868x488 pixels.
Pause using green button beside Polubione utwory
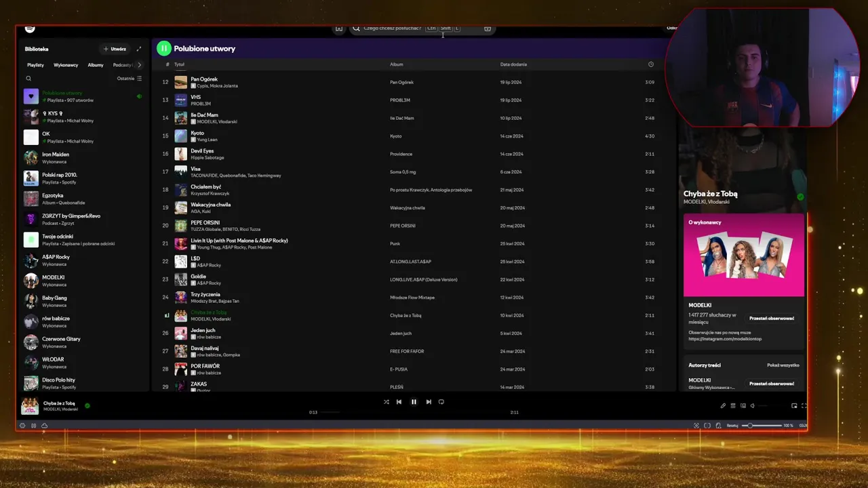tap(164, 48)
